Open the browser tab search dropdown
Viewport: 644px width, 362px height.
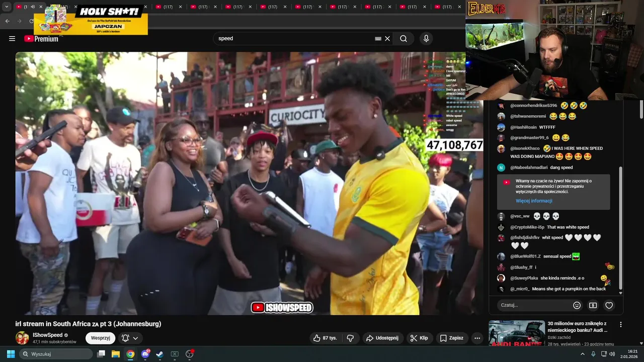click(7, 7)
